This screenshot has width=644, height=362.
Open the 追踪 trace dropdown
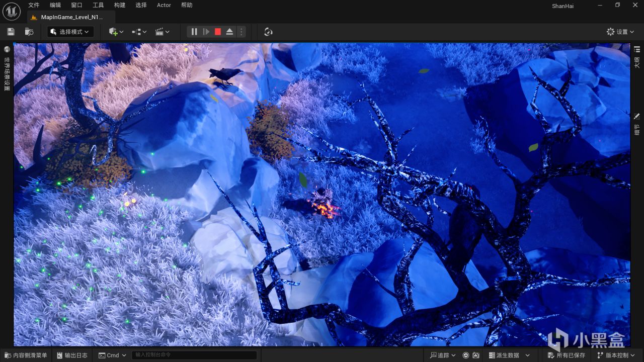click(x=443, y=355)
